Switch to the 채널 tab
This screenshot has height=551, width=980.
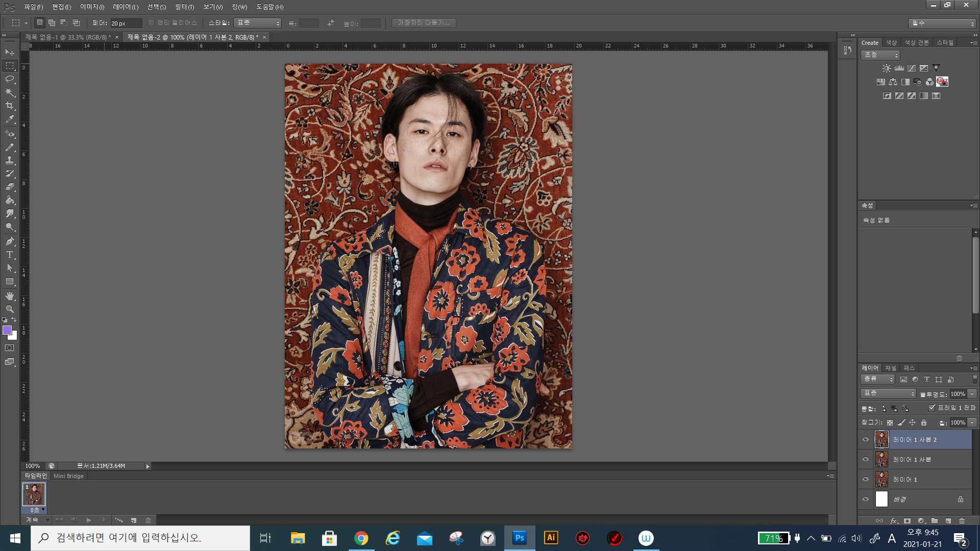[x=891, y=368]
